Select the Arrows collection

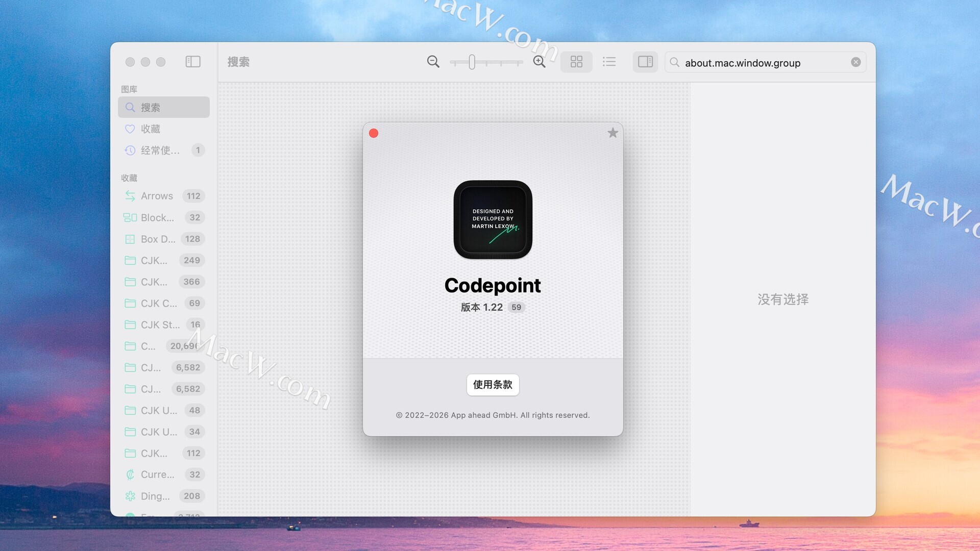(x=157, y=196)
